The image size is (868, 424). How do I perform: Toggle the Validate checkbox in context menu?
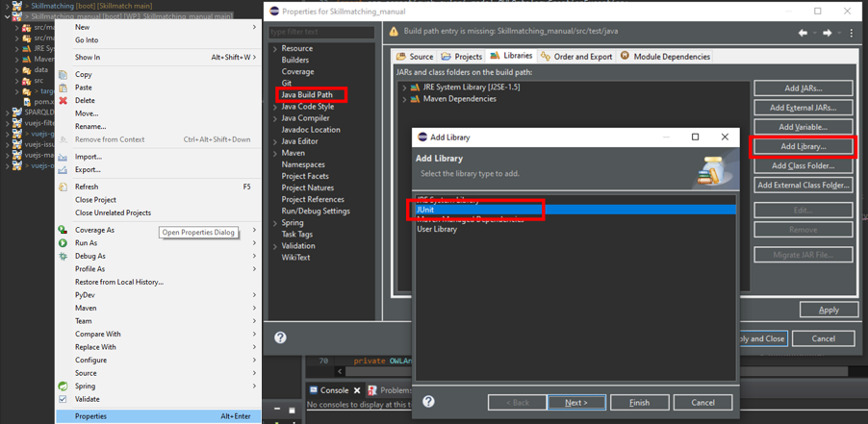(63, 399)
